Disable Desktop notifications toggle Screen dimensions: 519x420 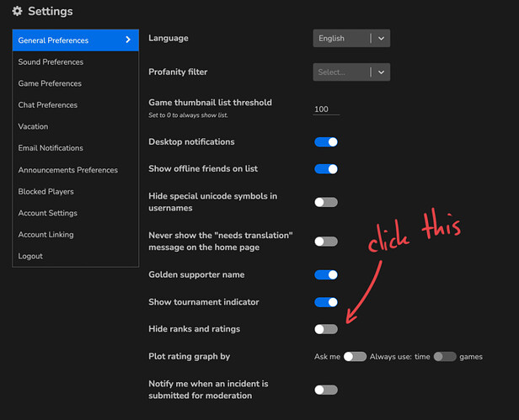(326, 142)
